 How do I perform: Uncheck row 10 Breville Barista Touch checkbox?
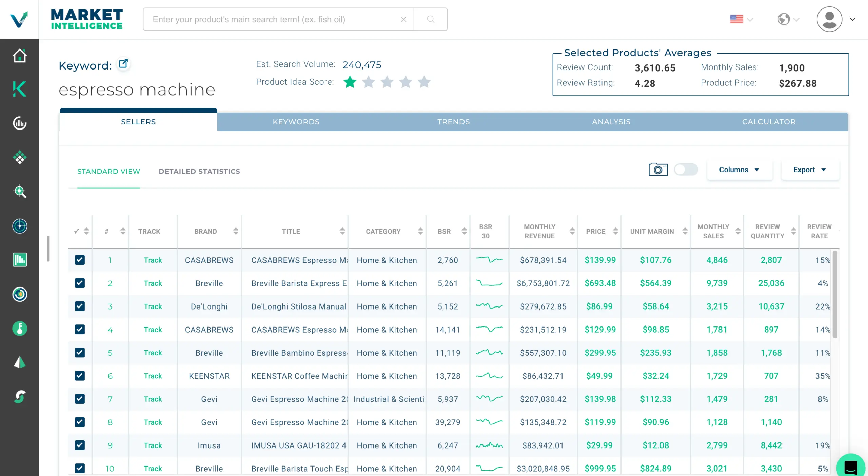pos(80,468)
